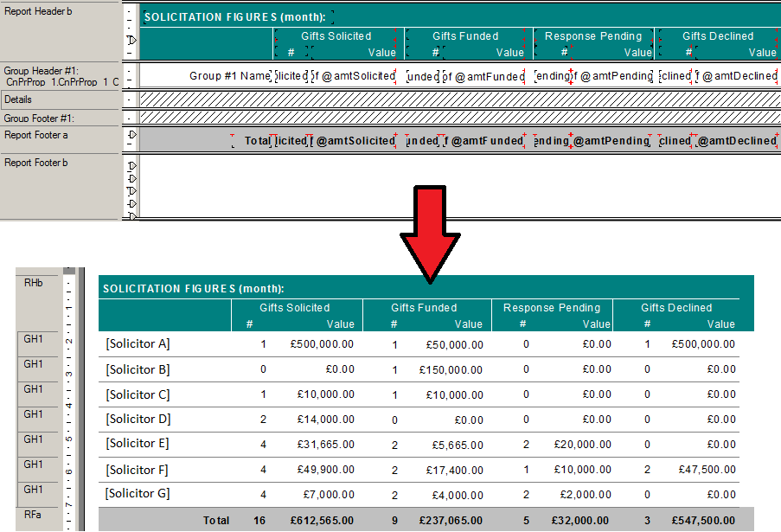Click the £547,500.00 total declined value
Image resolution: width=781 pixels, height=532 pixels.
(703, 521)
